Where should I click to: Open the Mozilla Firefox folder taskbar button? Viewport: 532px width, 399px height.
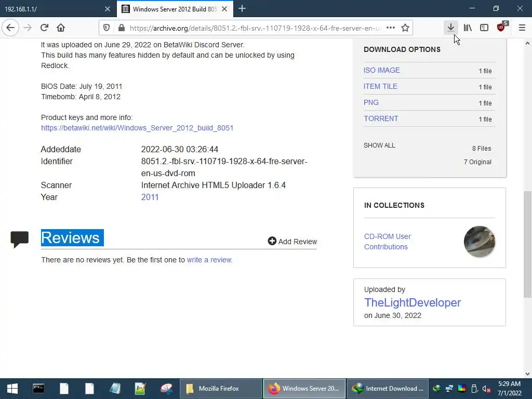220,389
